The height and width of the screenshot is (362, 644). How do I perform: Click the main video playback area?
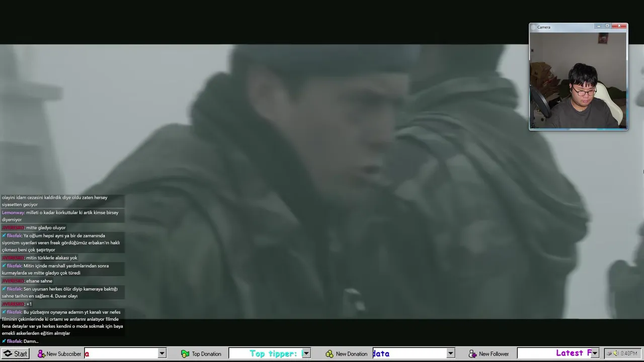pos(322,181)
